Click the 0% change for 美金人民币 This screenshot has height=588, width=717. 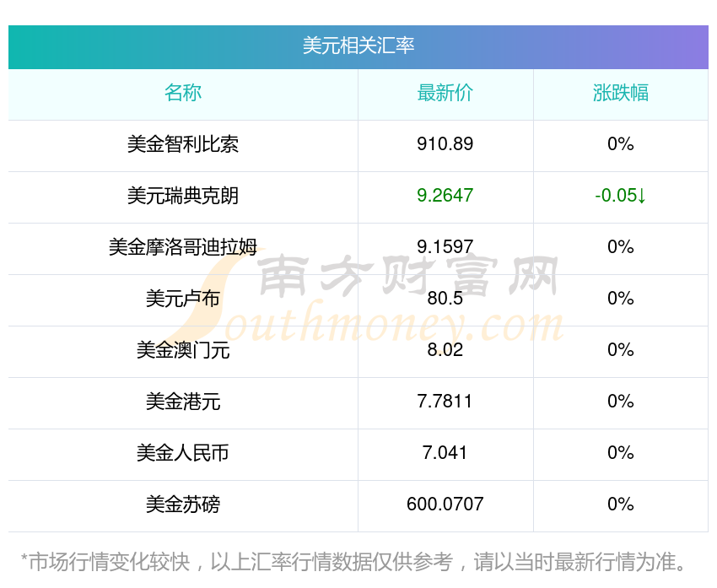tap(621, 453)
